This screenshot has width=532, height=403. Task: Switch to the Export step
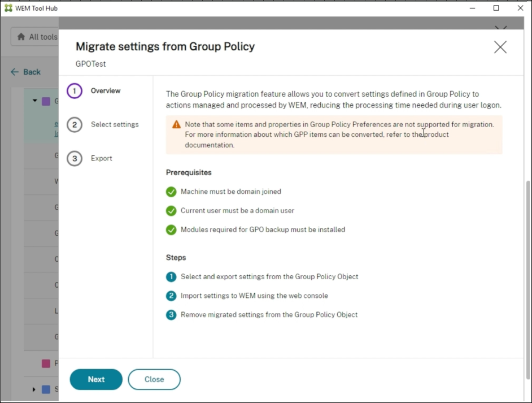click(x=102, y=159)
